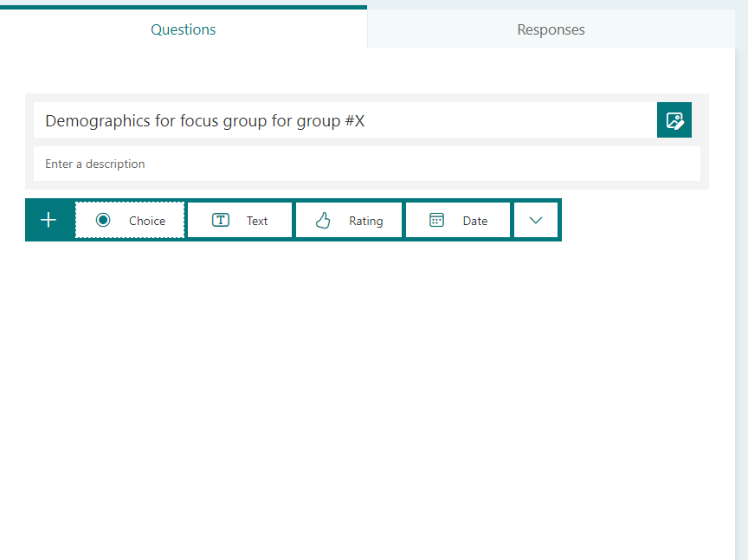
Task: Expand more question types with chevron arrow
Action: pos(536,220)
